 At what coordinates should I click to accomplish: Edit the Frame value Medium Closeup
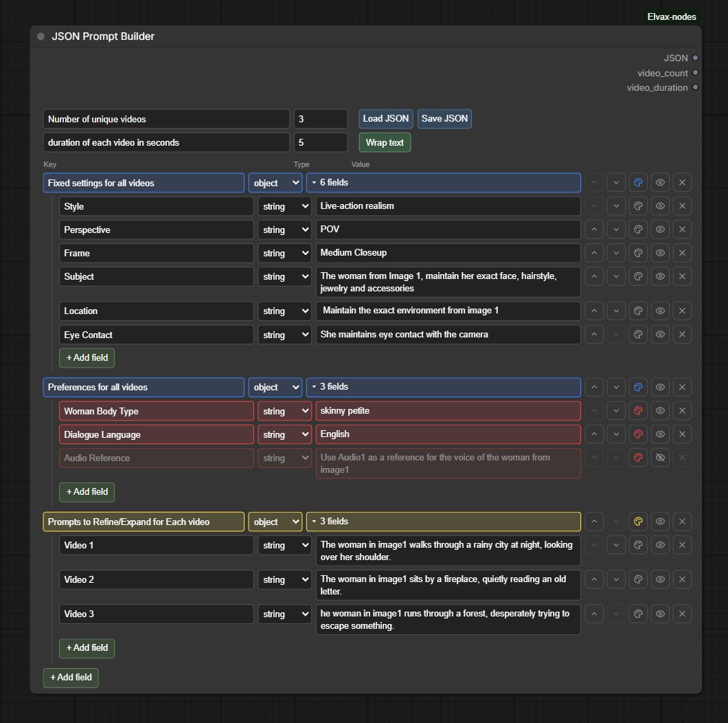(x=448, y=253)
